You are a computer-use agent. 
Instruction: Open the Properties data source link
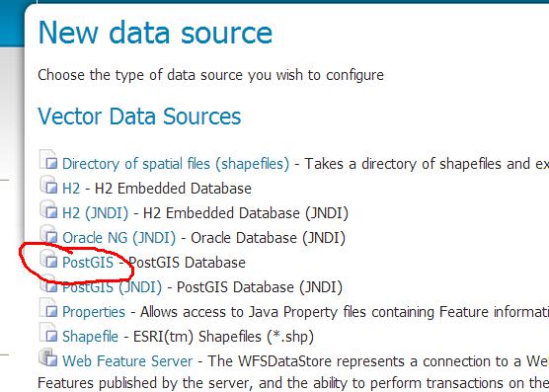[x=94, y=312]
